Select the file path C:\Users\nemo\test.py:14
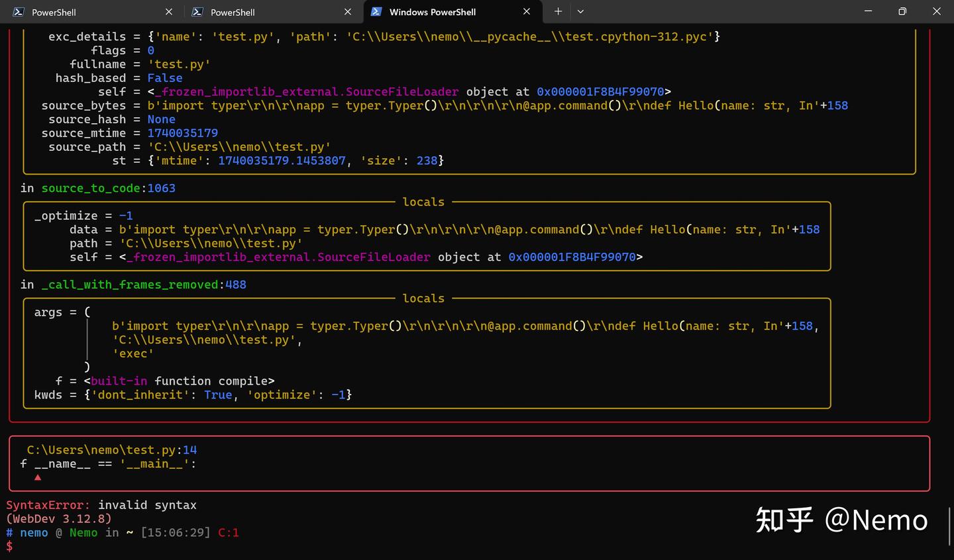The width and height of the screenshot is (954, 560). 111,449
